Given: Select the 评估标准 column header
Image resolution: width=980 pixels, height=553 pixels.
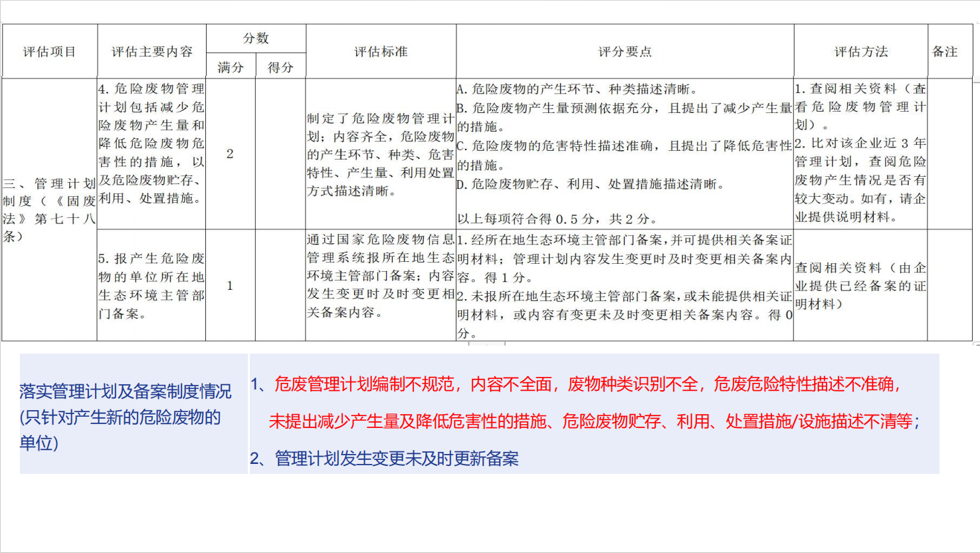Looking at the screenshot, I should click(381, 52).
